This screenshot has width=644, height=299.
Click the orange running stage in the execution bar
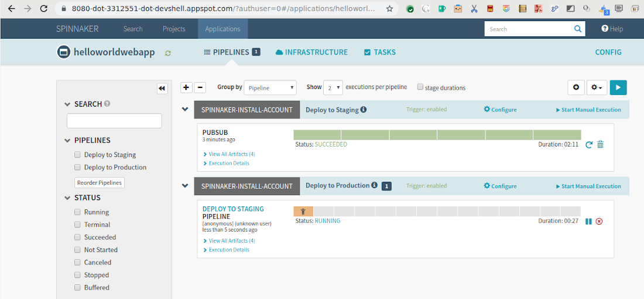coord(303,212)
